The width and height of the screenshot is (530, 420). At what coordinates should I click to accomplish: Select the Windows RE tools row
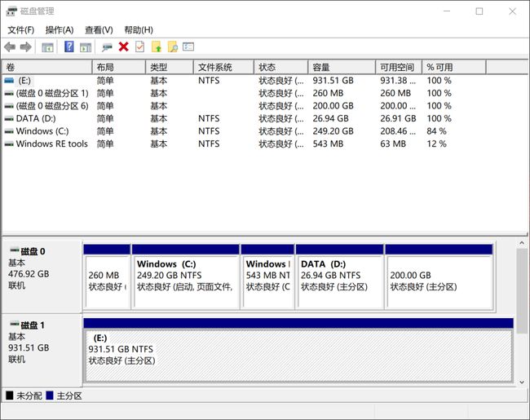243,144
